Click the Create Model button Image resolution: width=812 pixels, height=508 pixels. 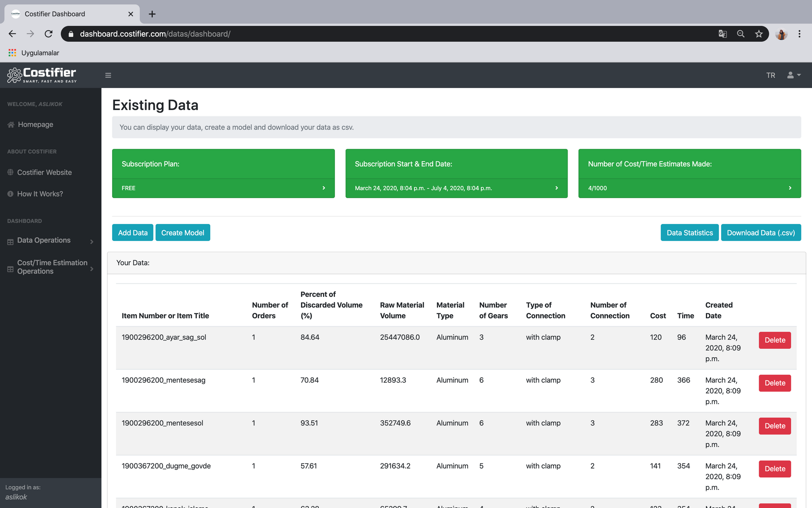click(183, 233)
